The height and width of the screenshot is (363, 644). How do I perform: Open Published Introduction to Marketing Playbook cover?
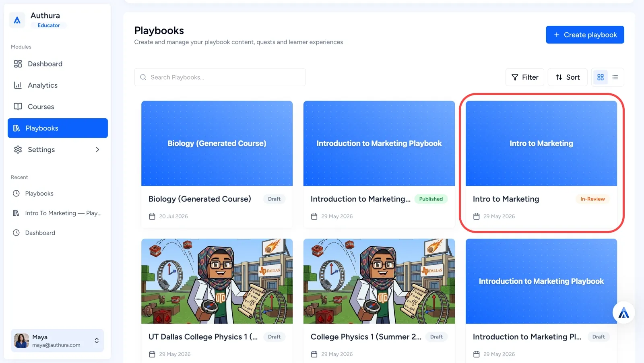coord(379,143)
